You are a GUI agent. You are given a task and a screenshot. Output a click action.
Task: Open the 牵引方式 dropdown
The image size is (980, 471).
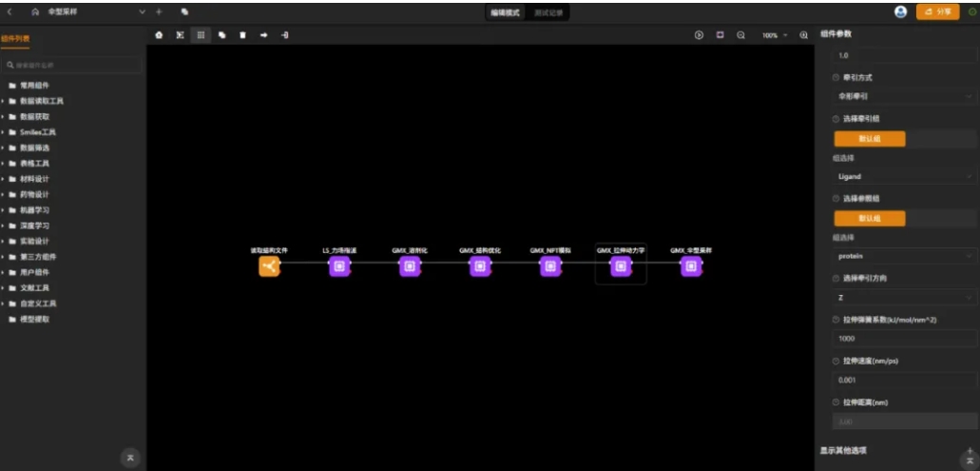903,96
